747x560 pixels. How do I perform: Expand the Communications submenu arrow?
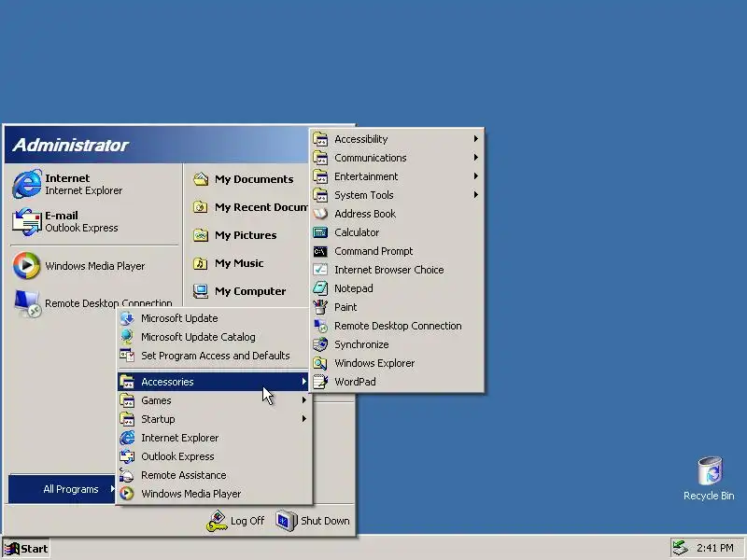click(x=475, y=157)
